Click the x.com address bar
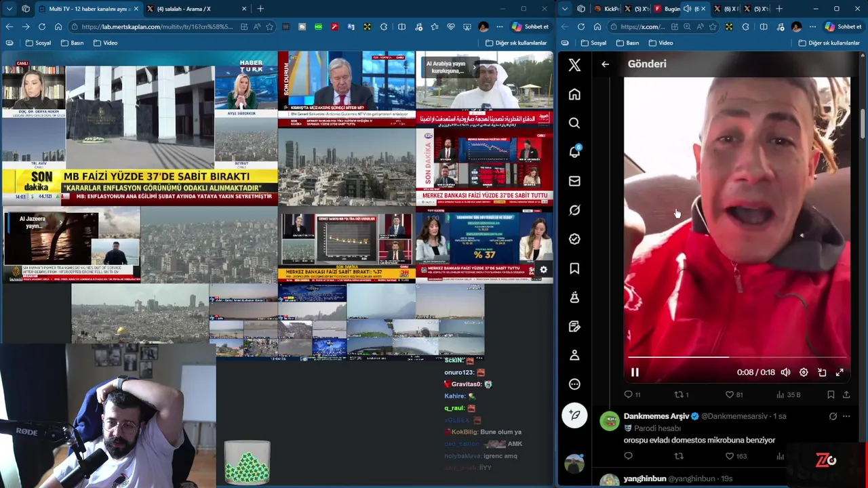Viewport: 868px width, 488px height. tap(643, 26)
